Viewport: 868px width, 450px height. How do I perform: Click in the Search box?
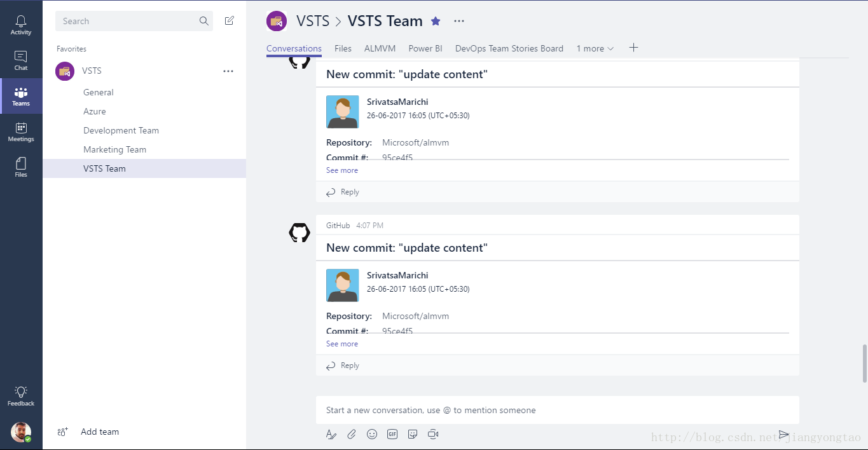point(134,21)
